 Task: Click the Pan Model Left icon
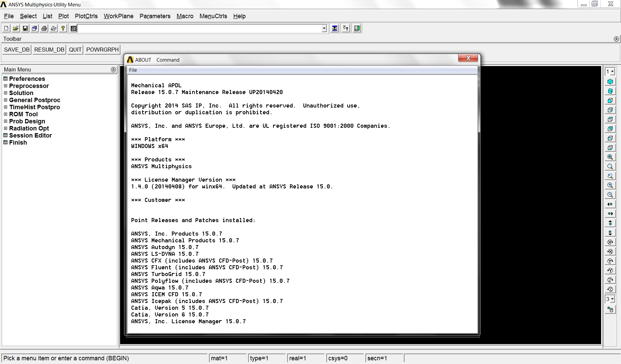pyautogui.click(x=610, y=204)
